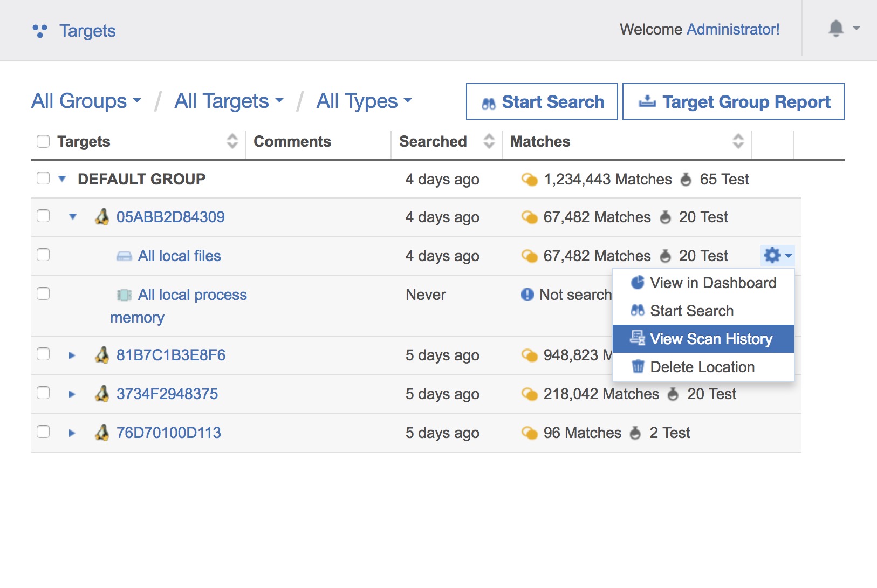
Task: Open the All Groups dropdown
Action: point(86,101)
